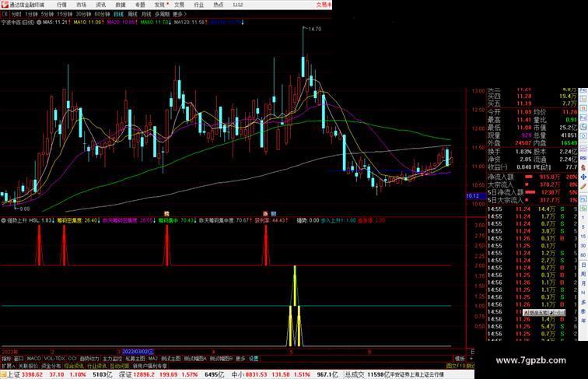Select the orange pencil drawing tool icon
This screenshot has width=588, height=379.
point(583,186)
